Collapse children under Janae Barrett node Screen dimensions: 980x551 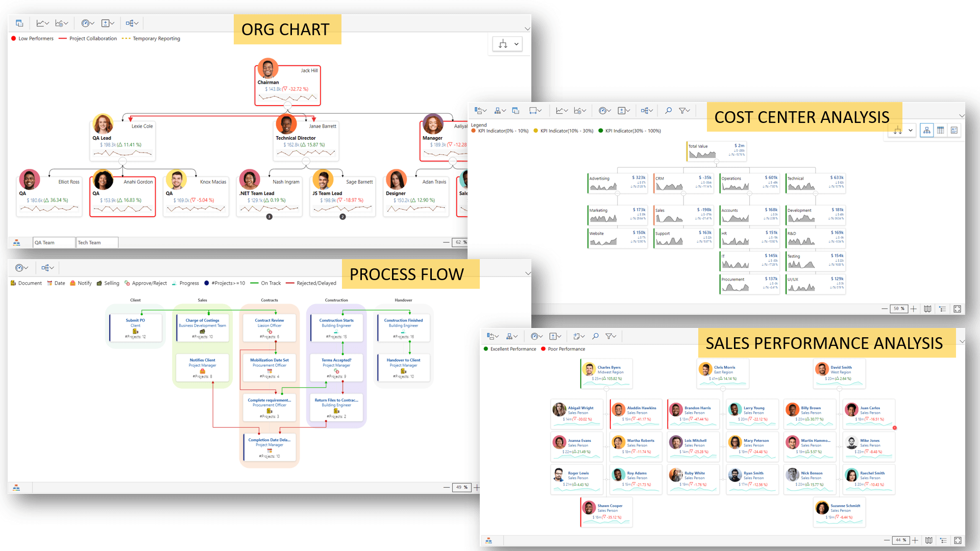306,161
